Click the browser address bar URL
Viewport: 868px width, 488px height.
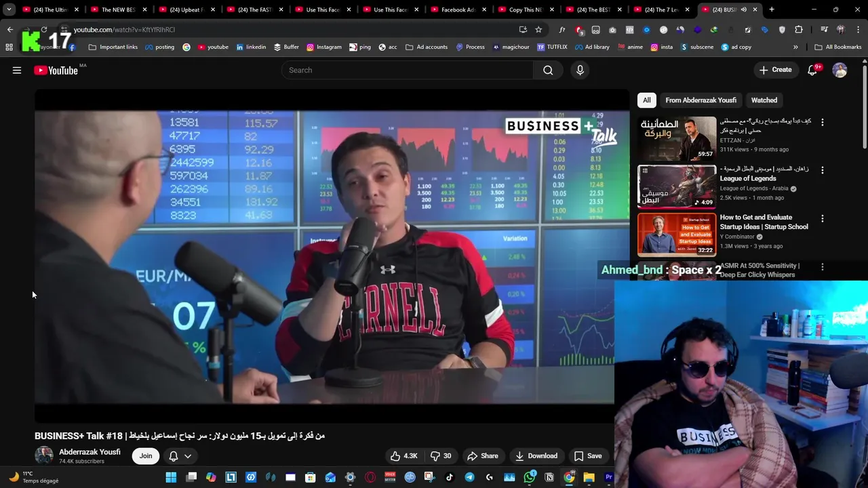(124, 29)
